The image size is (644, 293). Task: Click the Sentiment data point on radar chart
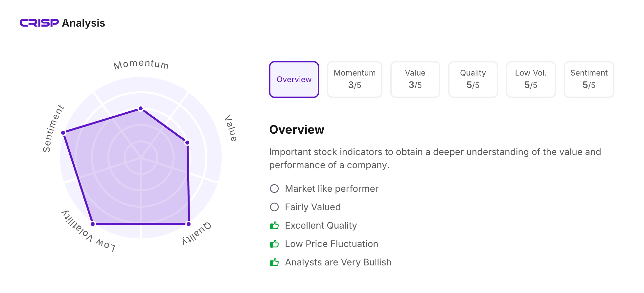63,133
